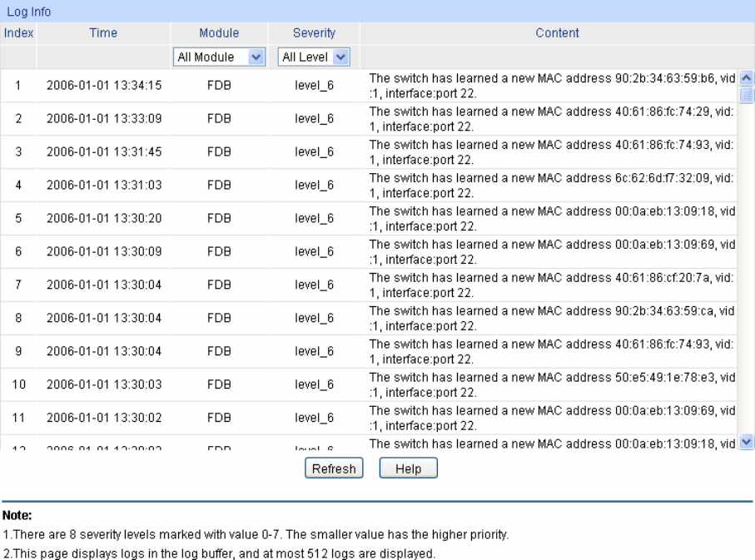Select log entry with index 1
The image size is (755, 560).
pyautogui.click(x=18, y=85)
